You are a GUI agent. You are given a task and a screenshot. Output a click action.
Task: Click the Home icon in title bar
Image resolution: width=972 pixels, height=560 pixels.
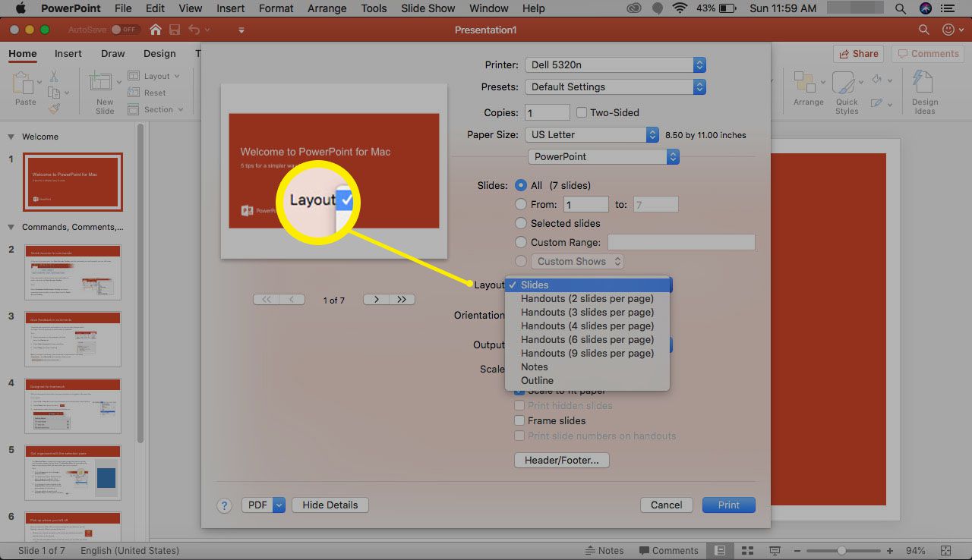coord(156,30)
